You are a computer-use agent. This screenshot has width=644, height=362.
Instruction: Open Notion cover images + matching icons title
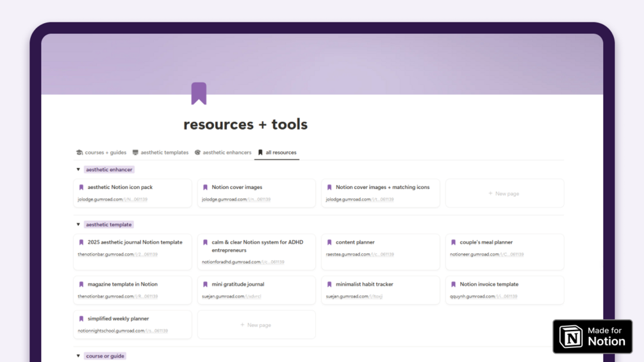(x=383, y=187)
